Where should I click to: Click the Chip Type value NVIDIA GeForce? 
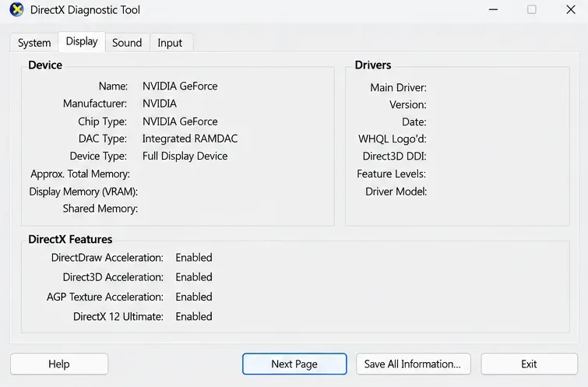(x=180, y=121)
